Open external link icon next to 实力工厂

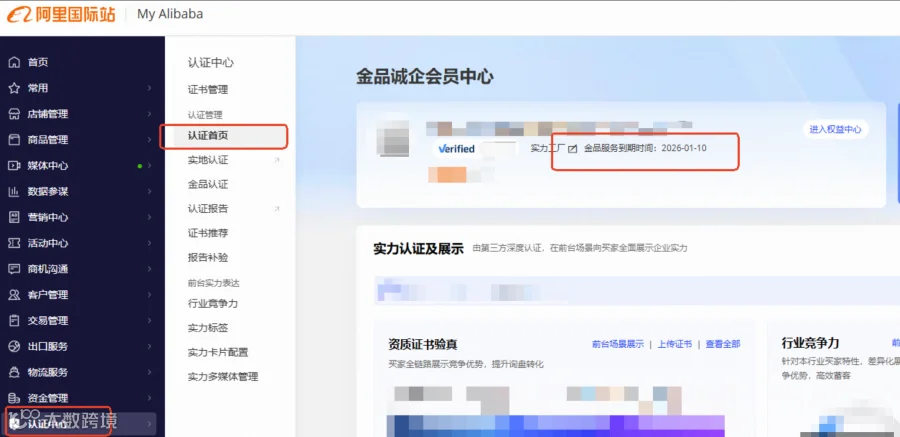coord(572,149)
